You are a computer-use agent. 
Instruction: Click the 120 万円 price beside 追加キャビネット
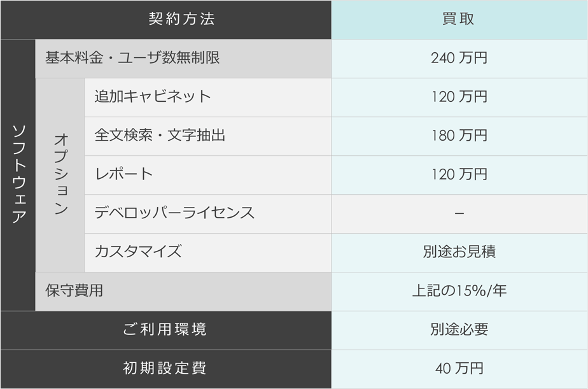(459, 97)
